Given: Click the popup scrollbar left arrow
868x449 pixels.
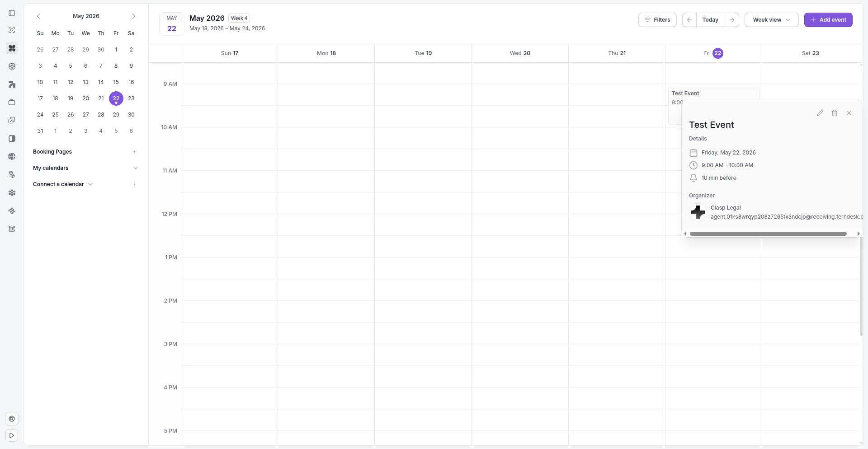Looking at the screenshot, I should click(x=685, y=234).
